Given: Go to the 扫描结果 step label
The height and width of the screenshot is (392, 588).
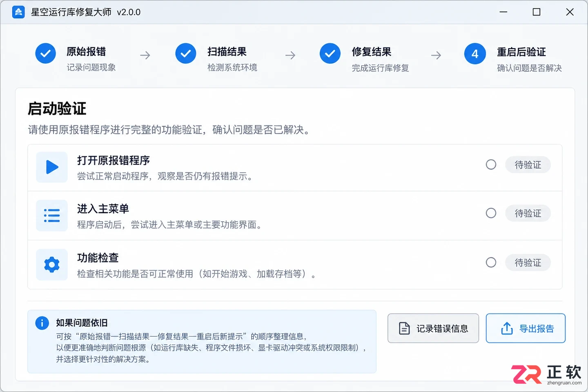Looking at the screenshot, I should 227,52.
